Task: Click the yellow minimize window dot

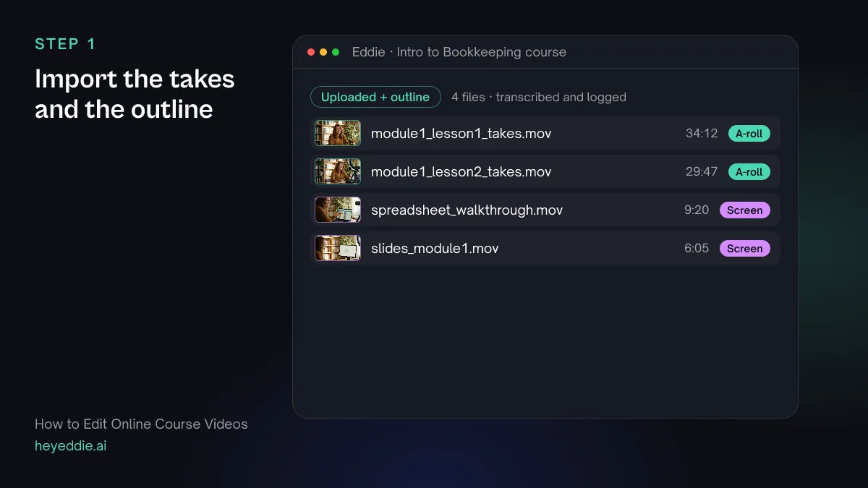Action: (323, 52)
